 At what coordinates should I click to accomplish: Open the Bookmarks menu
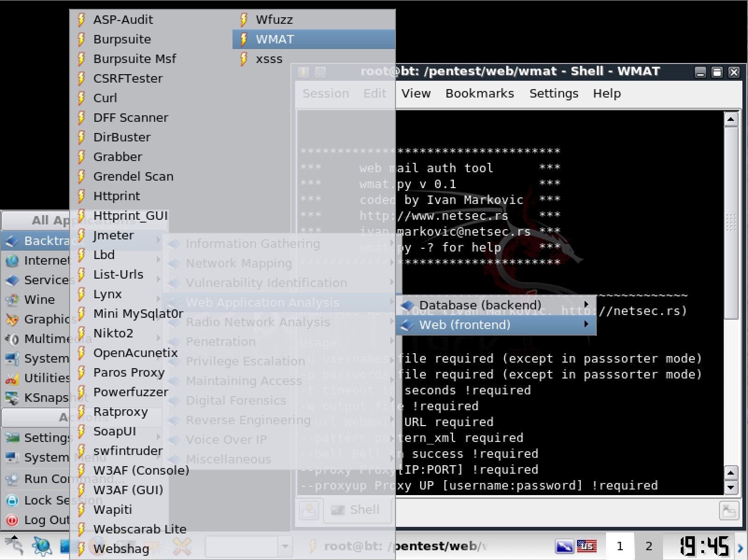(480, 93)
